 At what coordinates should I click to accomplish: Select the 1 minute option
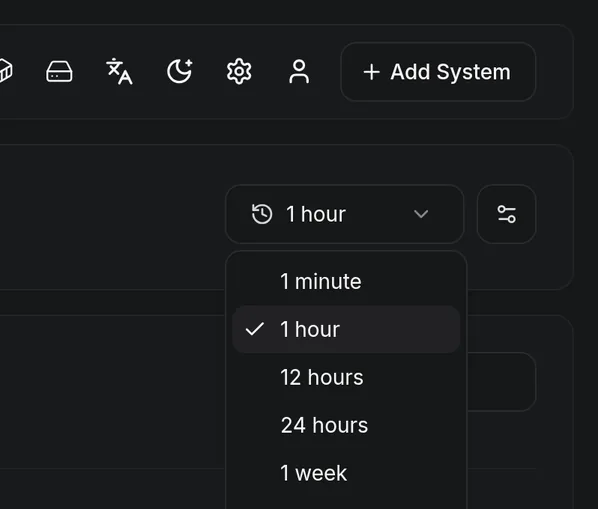coord(346,281)
